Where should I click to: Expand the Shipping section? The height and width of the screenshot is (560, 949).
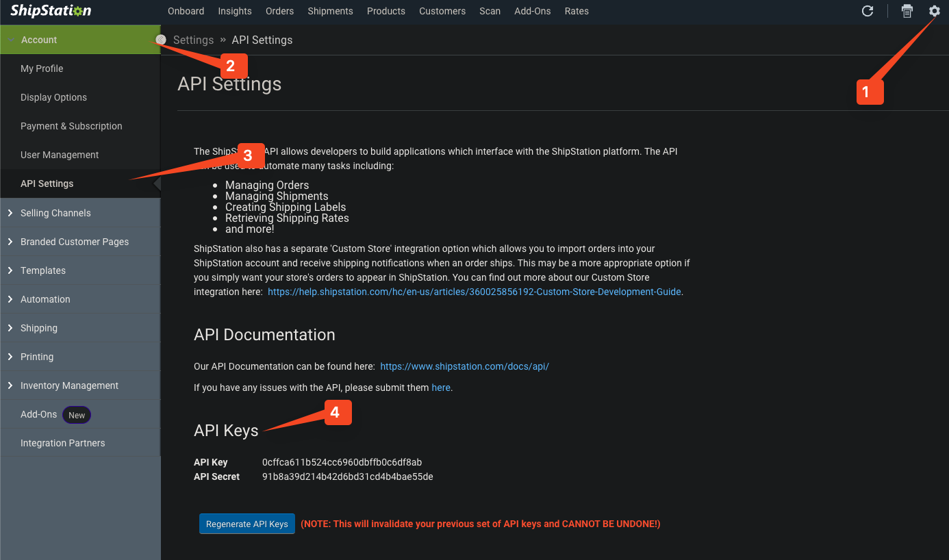pos(80,328)
